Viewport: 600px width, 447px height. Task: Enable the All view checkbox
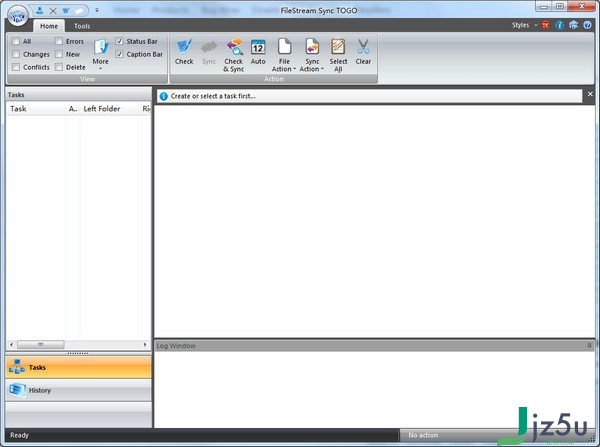click(x=16, y=41)
